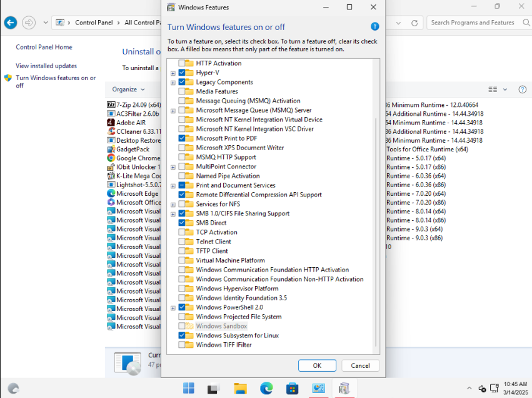Click OK in Windows Features

317,365
